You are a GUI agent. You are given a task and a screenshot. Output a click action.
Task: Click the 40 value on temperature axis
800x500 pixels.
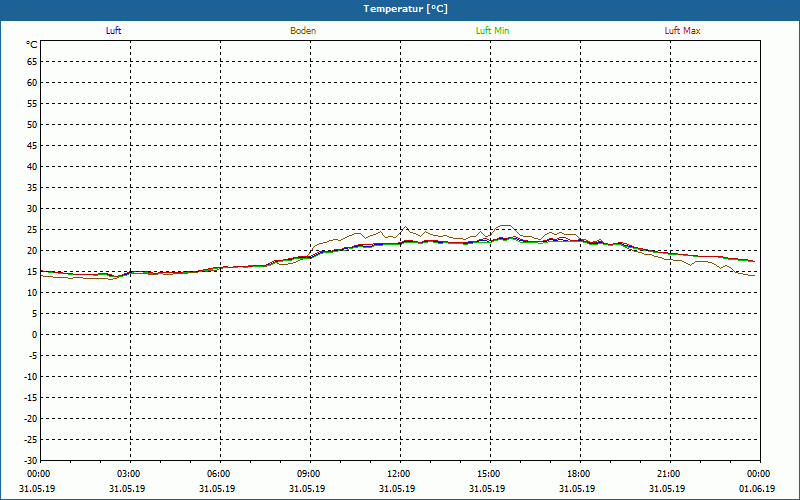[x=32, y=167]
